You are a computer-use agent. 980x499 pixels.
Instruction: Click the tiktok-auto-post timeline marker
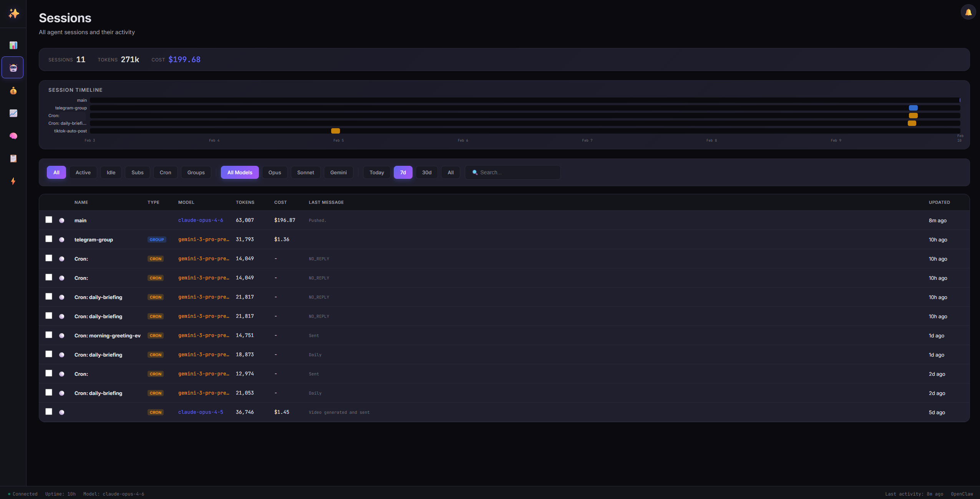point(335,131)
